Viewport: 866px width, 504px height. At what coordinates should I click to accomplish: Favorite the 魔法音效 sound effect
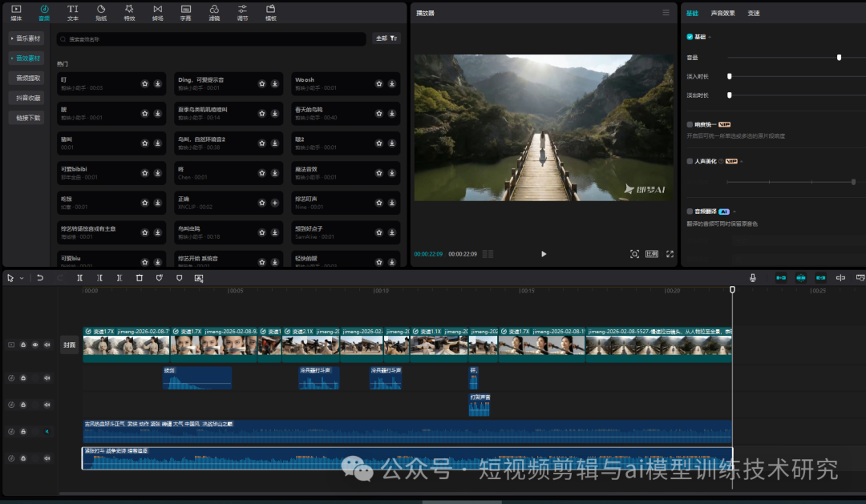click(x=378, y=173)
